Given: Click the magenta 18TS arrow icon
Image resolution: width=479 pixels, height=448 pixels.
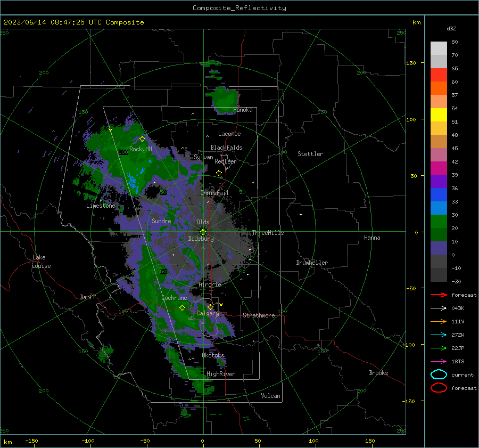Looking at the screenshot, I should point(439,362).
